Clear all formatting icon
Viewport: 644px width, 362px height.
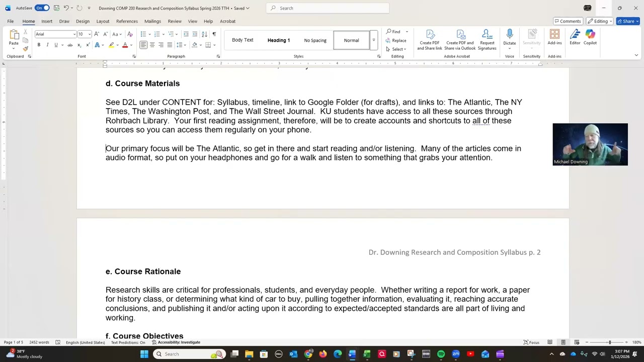130,34
